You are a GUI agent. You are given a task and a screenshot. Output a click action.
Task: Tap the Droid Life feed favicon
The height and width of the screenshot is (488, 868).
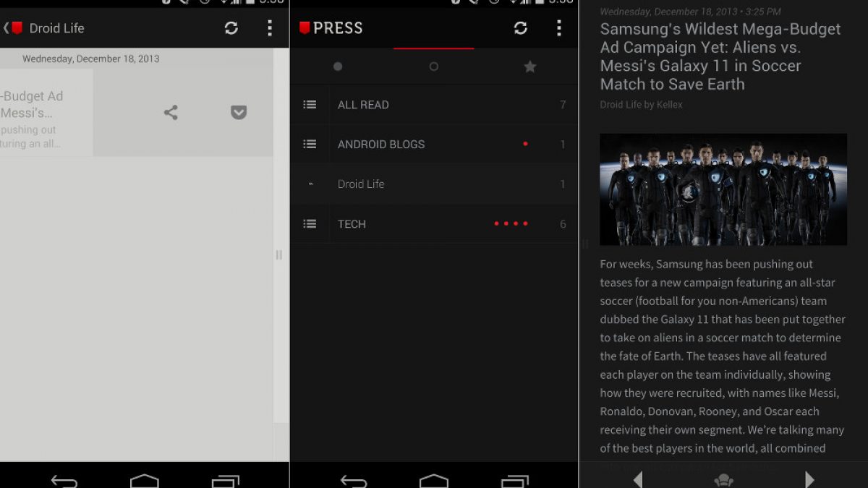point(310,184)
